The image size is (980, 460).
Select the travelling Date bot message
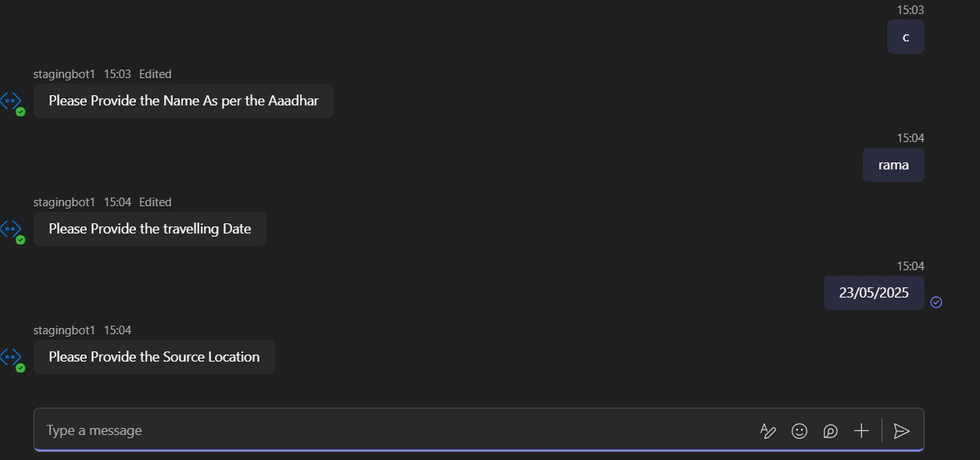click(x=149, y=229)
